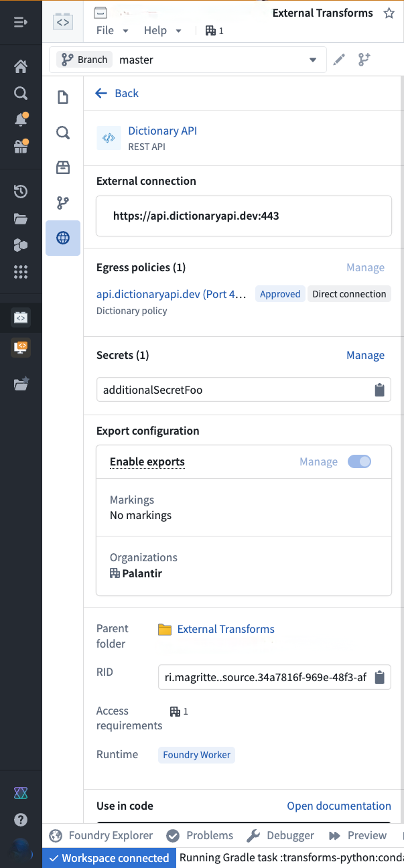Click the running Gradle task status text
The width and height of the screenshot is (404, 868).
point(291,858)
